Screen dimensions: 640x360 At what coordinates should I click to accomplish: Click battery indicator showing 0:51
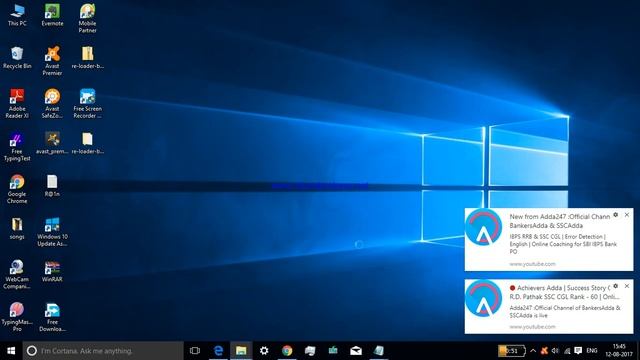(x=511, y=351)
